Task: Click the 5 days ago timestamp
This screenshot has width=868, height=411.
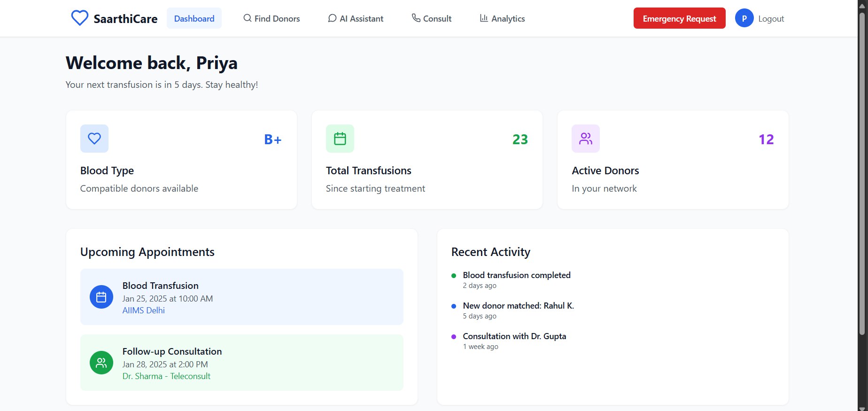Action: click(480, 316)
